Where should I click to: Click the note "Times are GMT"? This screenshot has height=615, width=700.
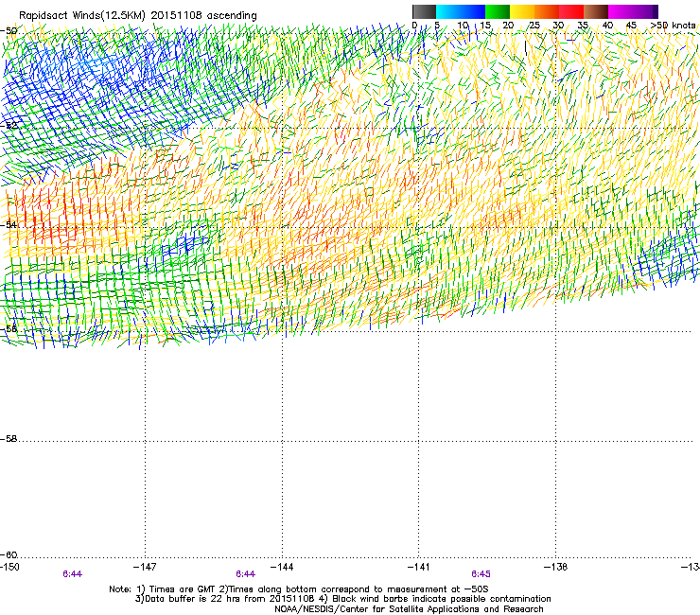tap(184, 589)
